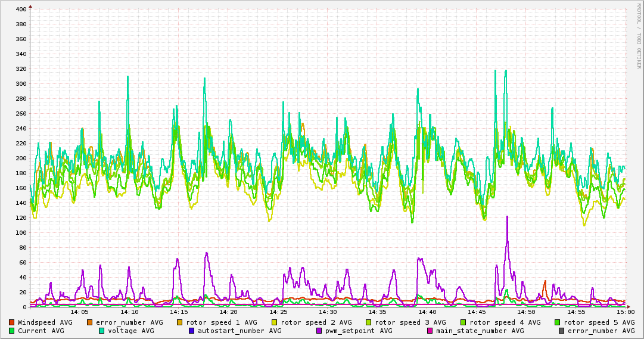Screen dimensions: 644x339
Task: Click the rotor speed 4 AVG legend swatch
Action: (x=463, y=322)
